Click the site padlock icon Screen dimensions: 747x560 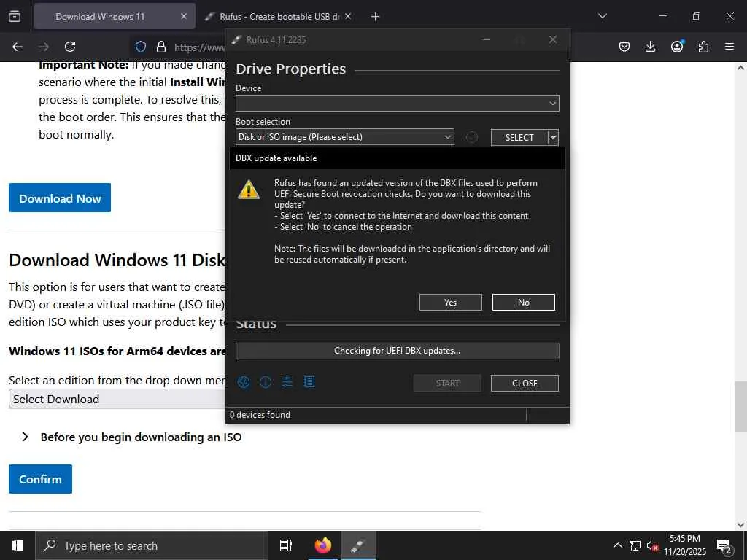pyautogui.click(x=161, y=47)
